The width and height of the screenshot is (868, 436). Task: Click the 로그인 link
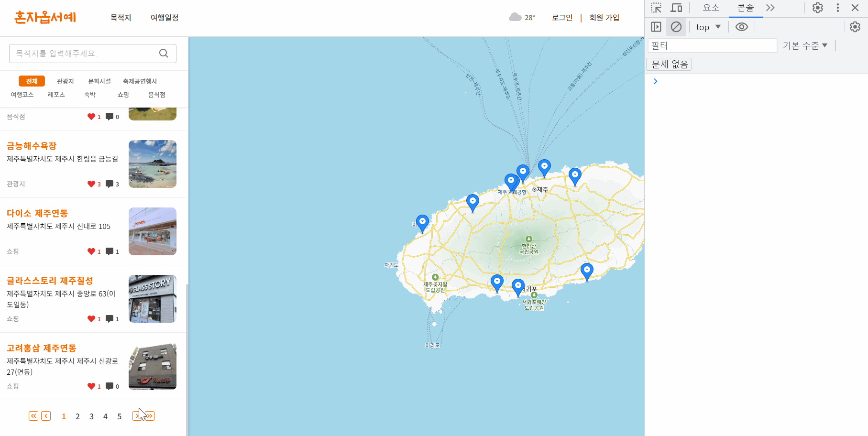coord(562,18)
